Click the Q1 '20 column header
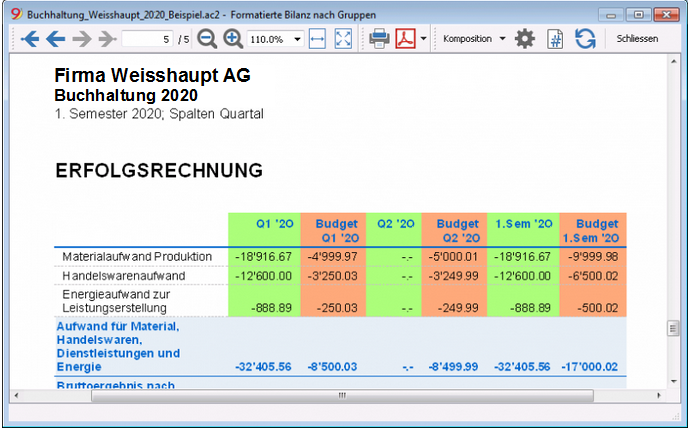This screenshot has height=429, width=690. click(x=275, y=224)
